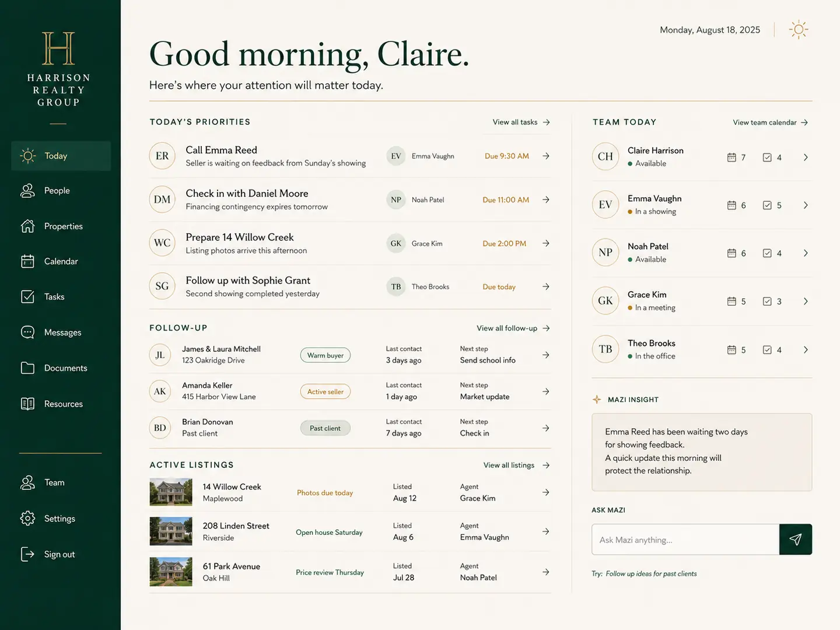
Task: Open the 208 Linden Street listing thumbnail
Action: [x=171, y=531]
